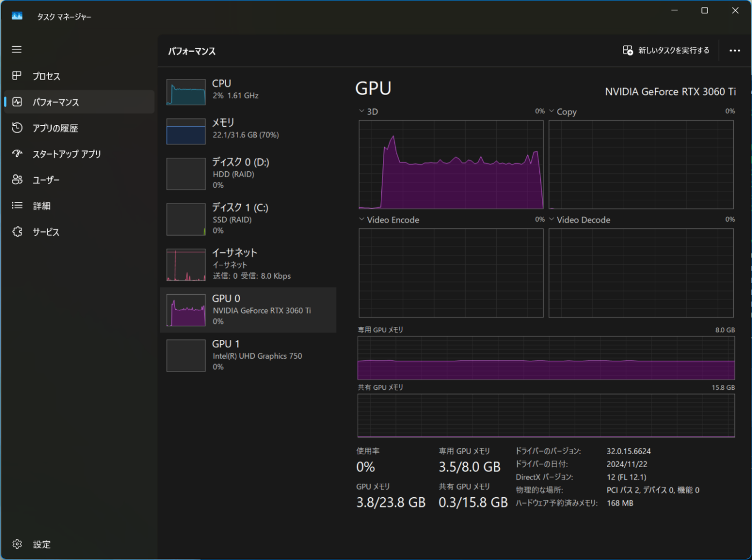The image size is (752, 560).
Task: Click the パフォーマンス sidebar icon
Action: coord(17,101)
